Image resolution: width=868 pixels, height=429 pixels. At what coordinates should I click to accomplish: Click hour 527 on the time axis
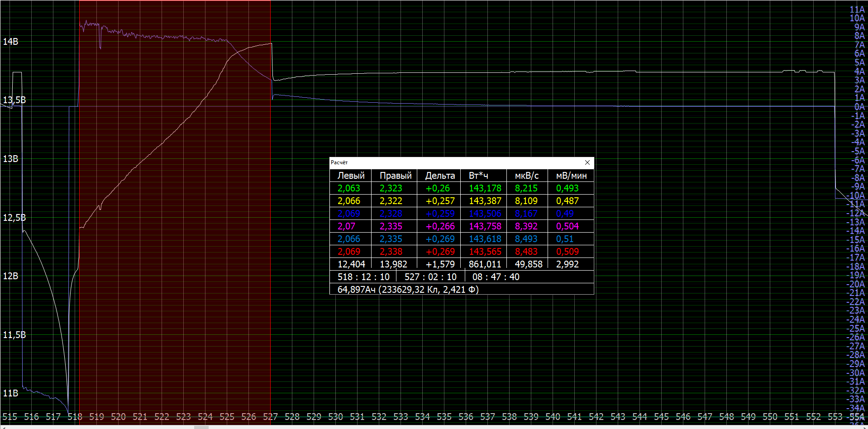tap(270, 417)
